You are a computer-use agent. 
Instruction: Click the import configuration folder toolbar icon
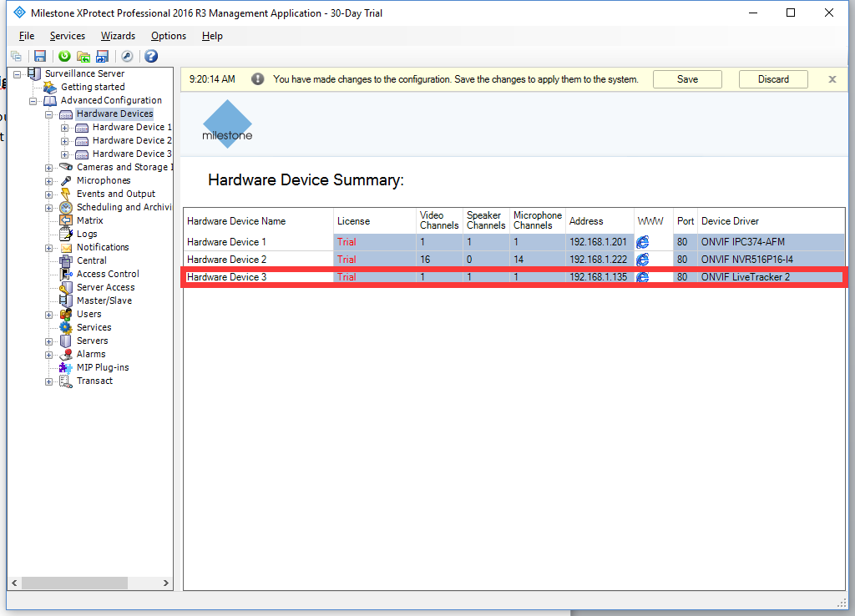83,56
